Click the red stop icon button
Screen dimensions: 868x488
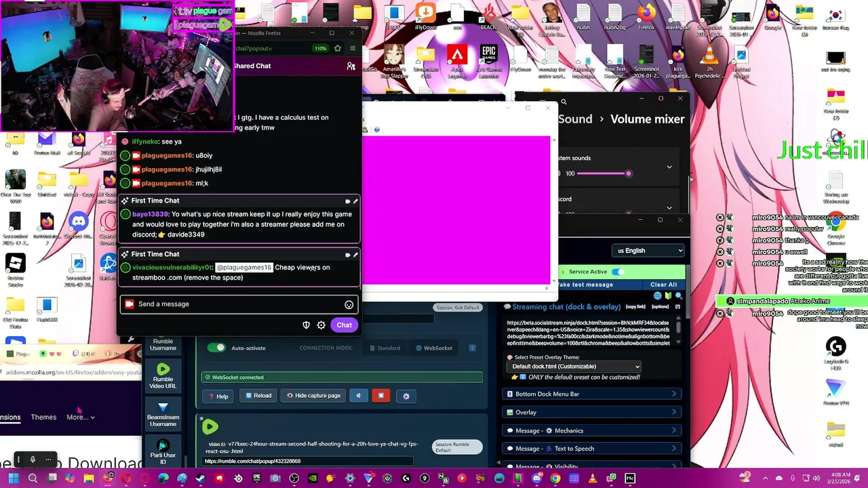381,396
